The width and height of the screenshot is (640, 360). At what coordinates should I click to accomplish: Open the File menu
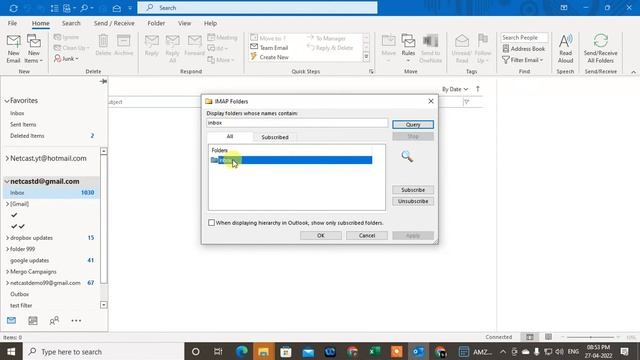[x=12, y=23]
